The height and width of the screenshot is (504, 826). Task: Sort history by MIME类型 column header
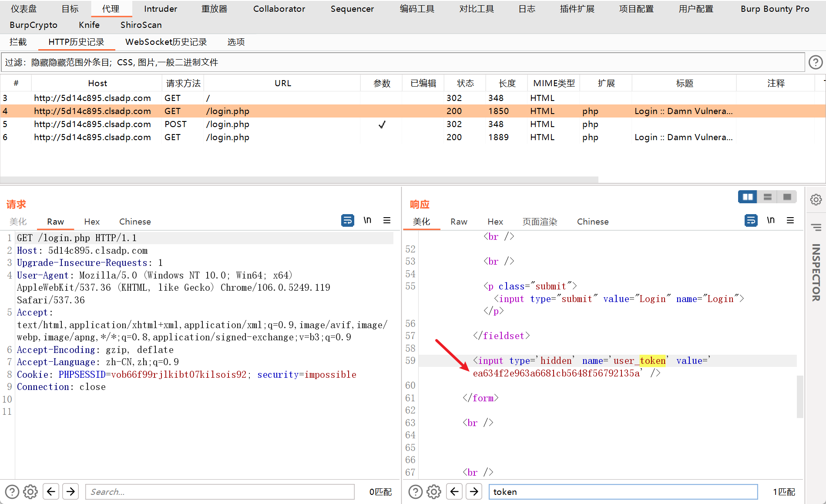coord(554,83)
